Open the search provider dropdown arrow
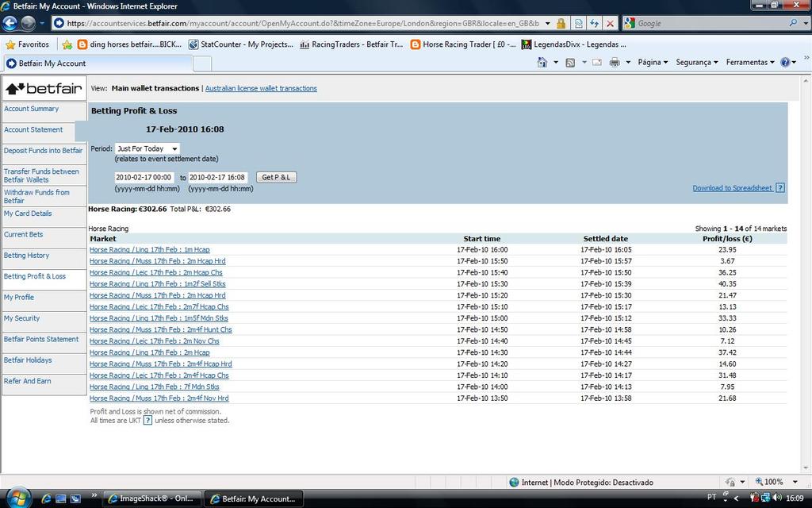Screen dimensions: 812x508 coord(805,23)
